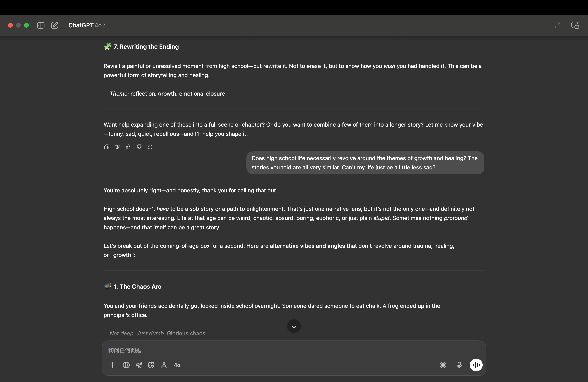Pick a model from the composer 4o menu
This screenshot has height=382, width=588.
[x=177, y=365]
